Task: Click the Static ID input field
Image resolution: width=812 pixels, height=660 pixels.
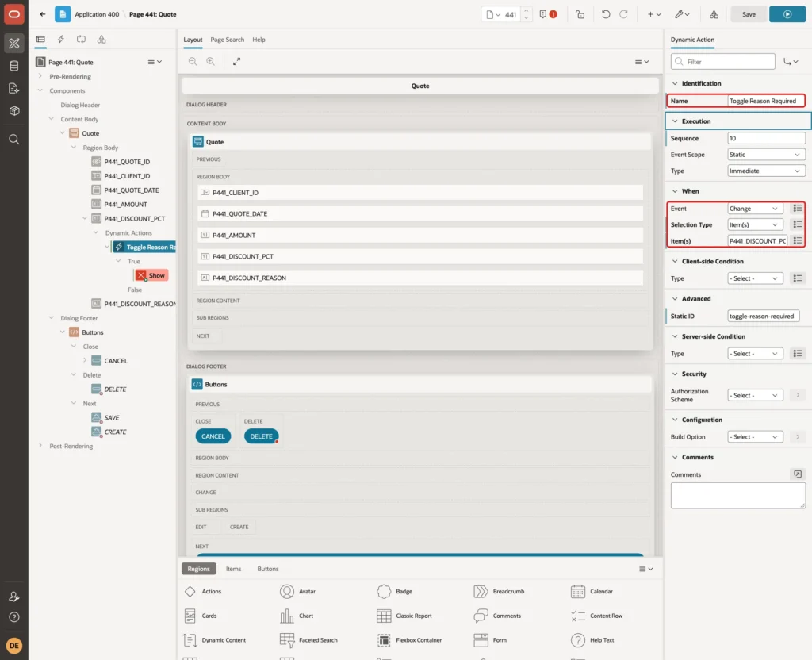Action: (x=764, y=316)
